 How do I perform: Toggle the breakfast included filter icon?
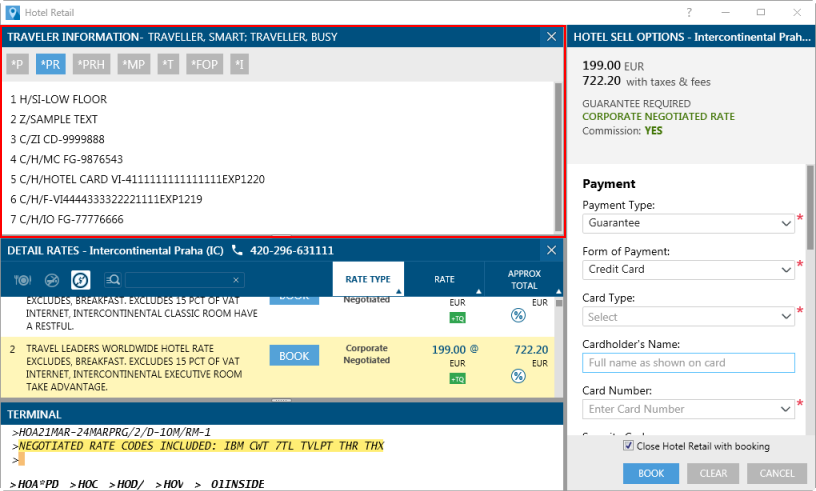[23, 280]
